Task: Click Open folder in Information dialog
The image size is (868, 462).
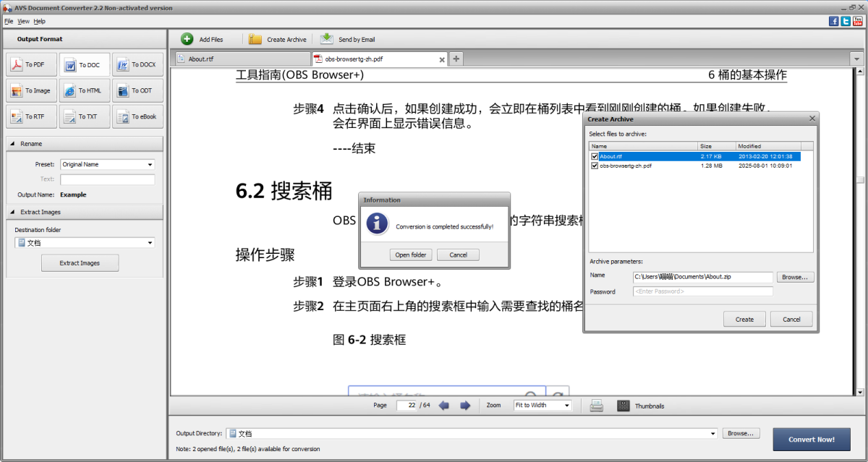Action: [410, 254]
